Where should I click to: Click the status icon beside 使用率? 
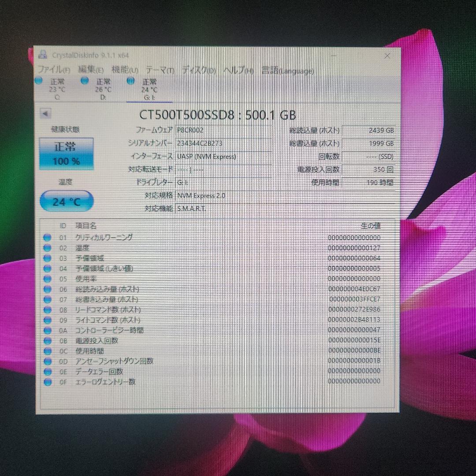pyautogui.click(x=47, y=279)
